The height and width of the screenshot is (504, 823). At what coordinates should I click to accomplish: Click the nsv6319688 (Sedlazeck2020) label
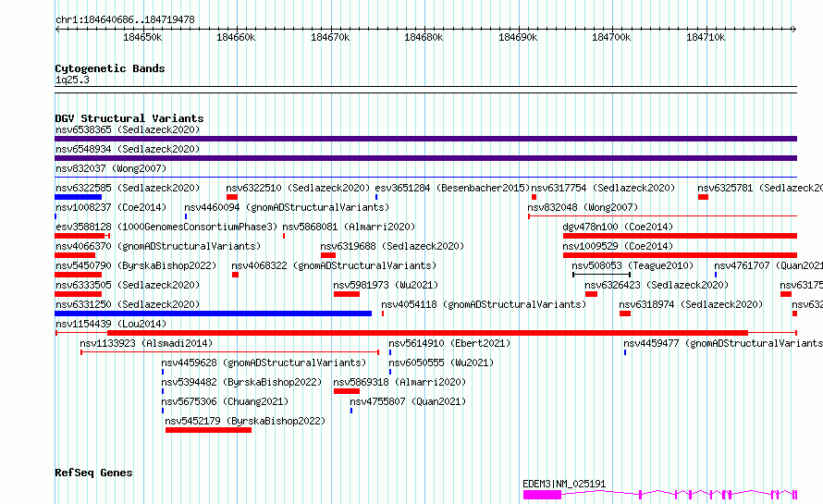point(392,246)
